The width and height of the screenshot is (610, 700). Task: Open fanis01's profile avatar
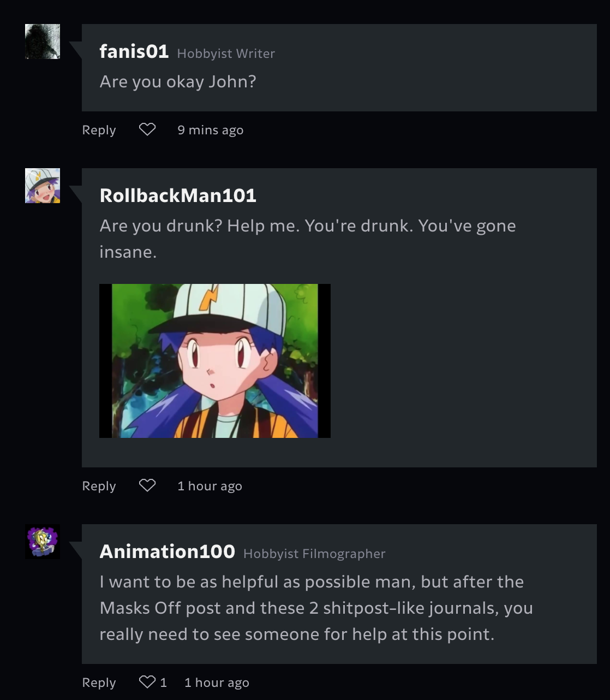pos(43,41)
